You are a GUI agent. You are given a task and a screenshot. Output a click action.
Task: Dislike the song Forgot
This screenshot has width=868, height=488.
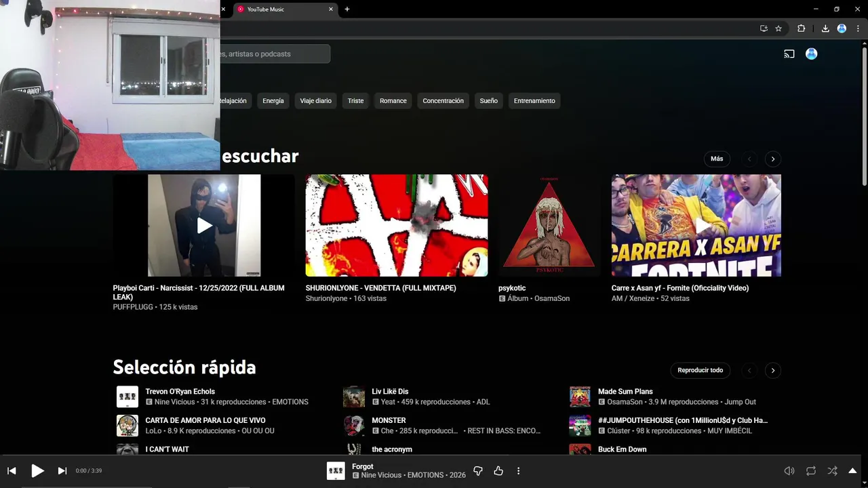click(478, 471)
